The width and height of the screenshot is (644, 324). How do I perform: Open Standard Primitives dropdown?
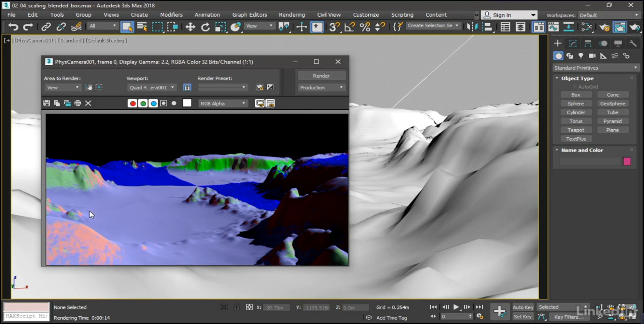596,68
